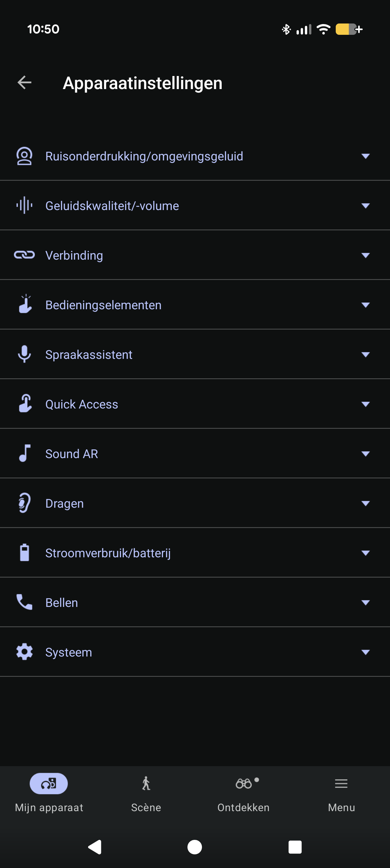Tap the battery icon for Stroomverbruik
The height and width of the screenshot is (868, 390).
pyautogui.click(x=24, y=553)
